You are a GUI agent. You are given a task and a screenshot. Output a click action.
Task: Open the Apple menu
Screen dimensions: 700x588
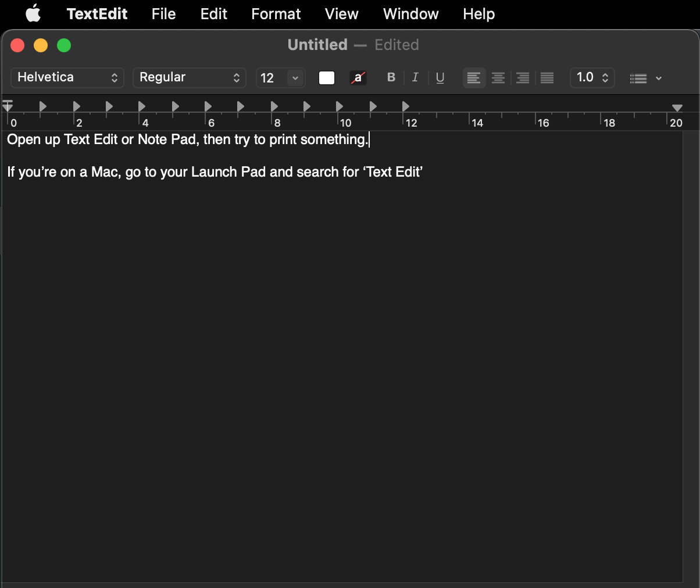[x=33, y=13]
